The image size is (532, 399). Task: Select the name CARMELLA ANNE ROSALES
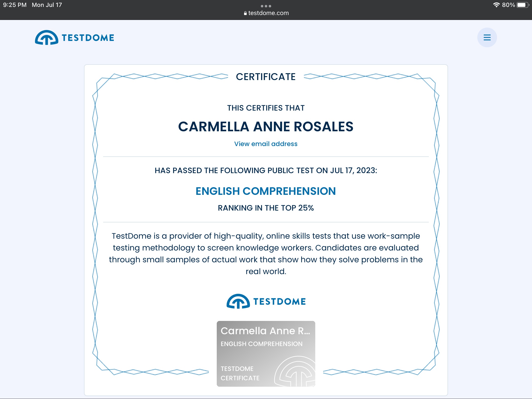click(x=266, y=127)
